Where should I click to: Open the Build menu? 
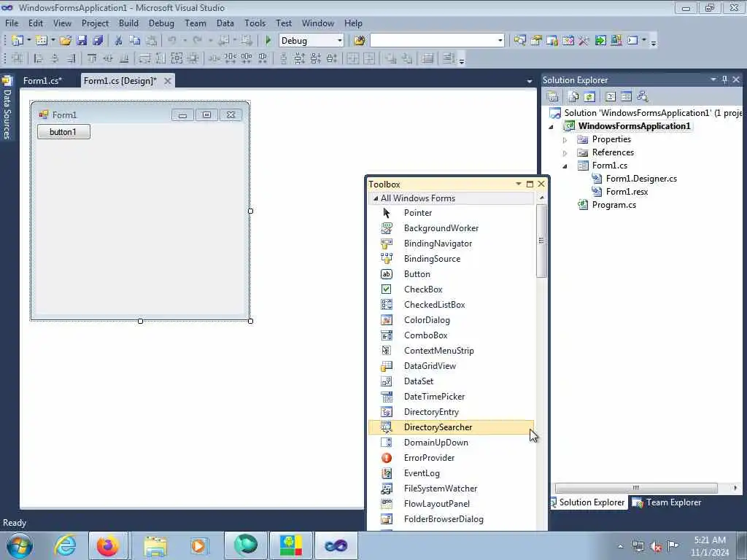(128, 23)
